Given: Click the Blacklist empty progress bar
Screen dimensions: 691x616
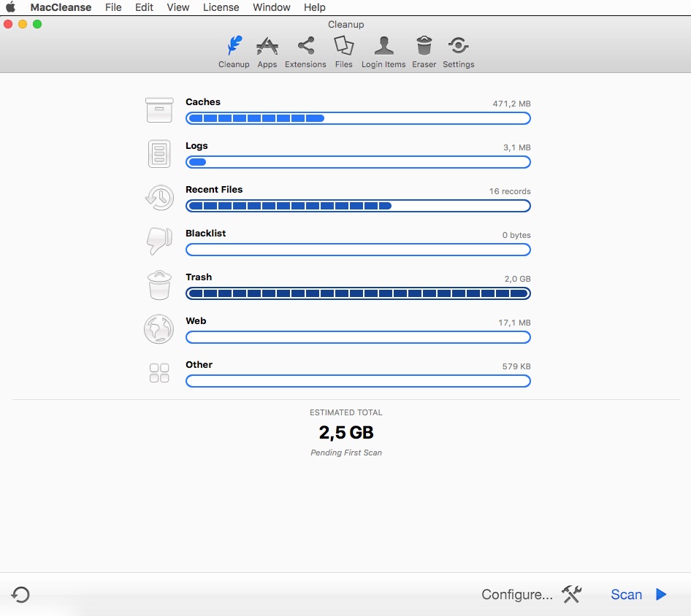Looking at the screenshot, I should click(x=358, y=250).
